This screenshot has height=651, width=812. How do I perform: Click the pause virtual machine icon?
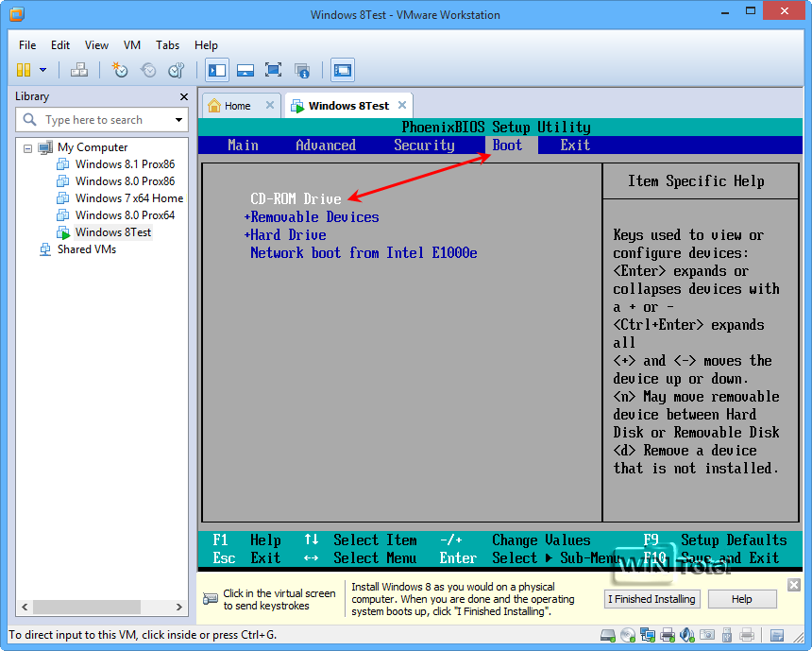tap(24, 70)
